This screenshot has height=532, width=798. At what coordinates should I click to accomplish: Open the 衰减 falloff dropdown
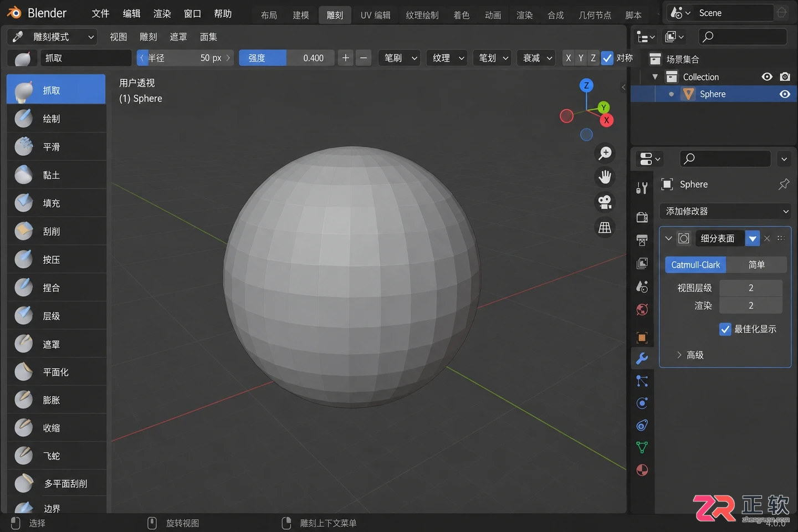point(537,58)
